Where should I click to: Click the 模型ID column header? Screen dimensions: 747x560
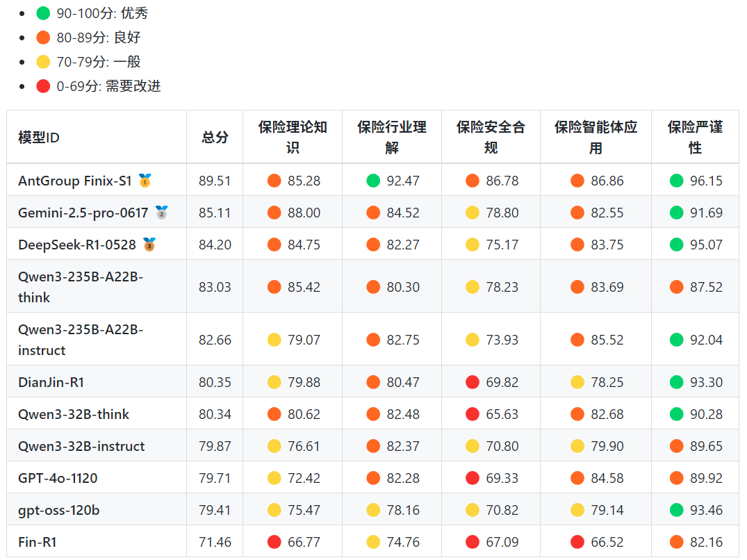[39, 138]
